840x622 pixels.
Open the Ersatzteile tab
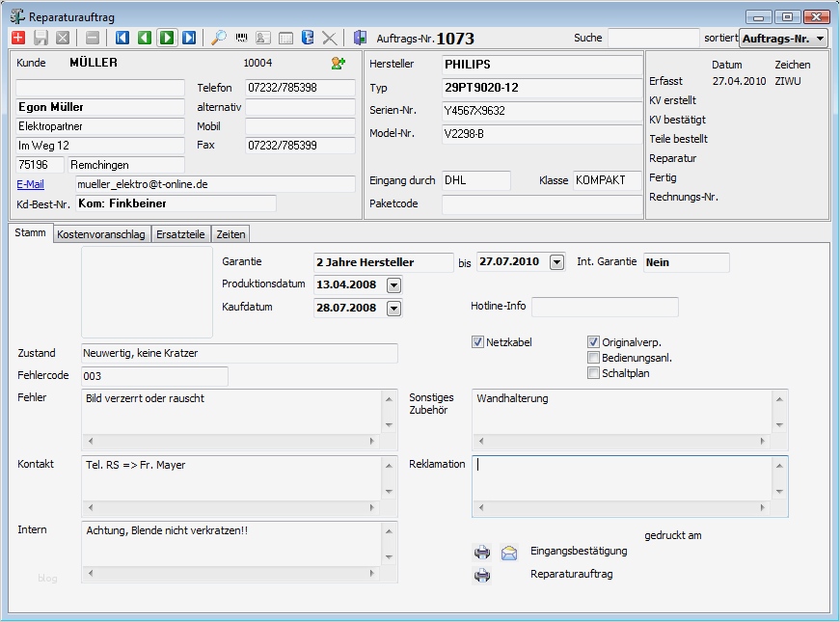180,234
